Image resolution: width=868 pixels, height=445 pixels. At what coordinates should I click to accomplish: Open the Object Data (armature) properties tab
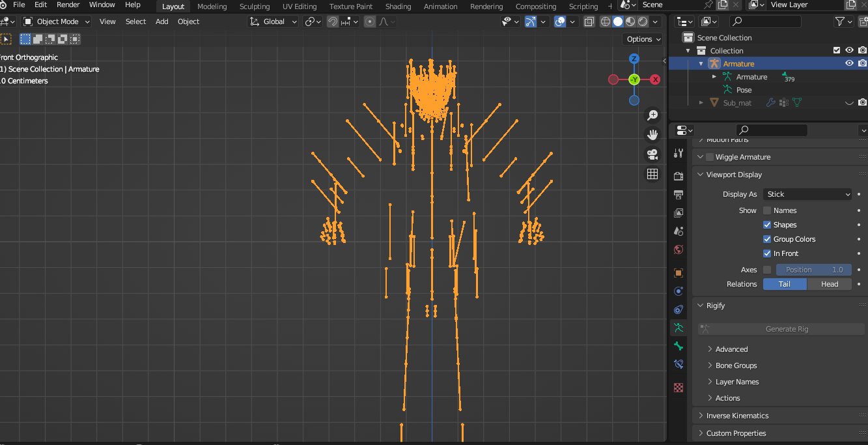(679, 327)
